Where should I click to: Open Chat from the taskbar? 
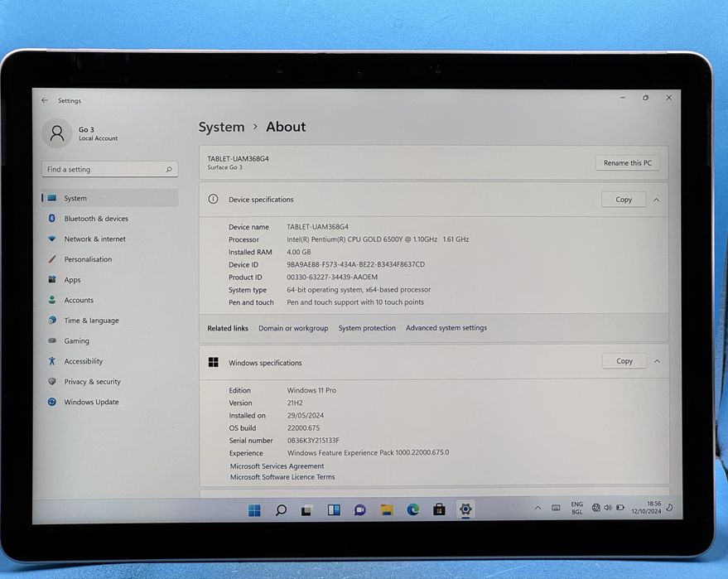[x=359, y=509]
